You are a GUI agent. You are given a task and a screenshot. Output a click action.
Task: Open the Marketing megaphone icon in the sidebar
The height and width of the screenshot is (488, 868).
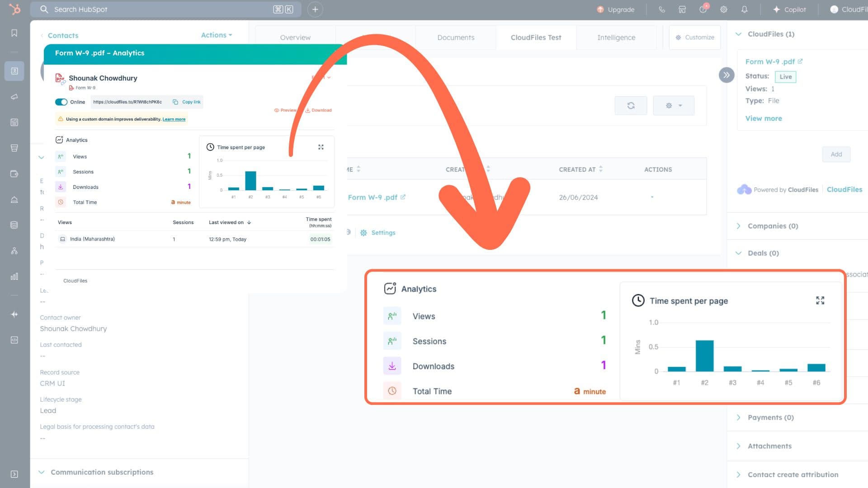click(14, 96)
